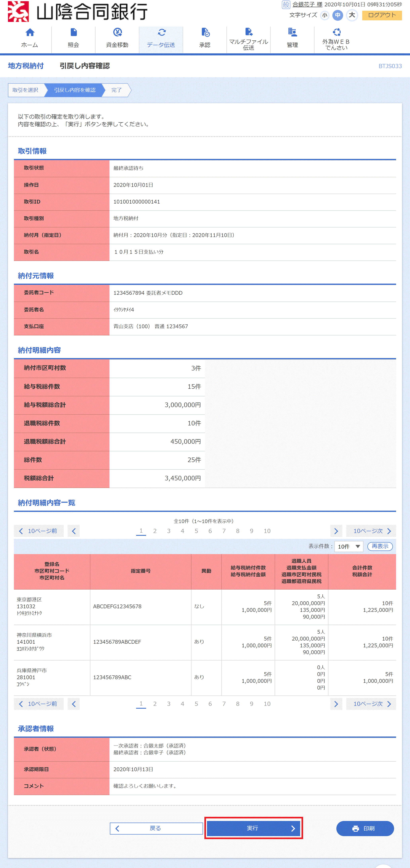Screen dimensions: 410x868
Task: Select the 完了 step
Action: pos(116,90)
